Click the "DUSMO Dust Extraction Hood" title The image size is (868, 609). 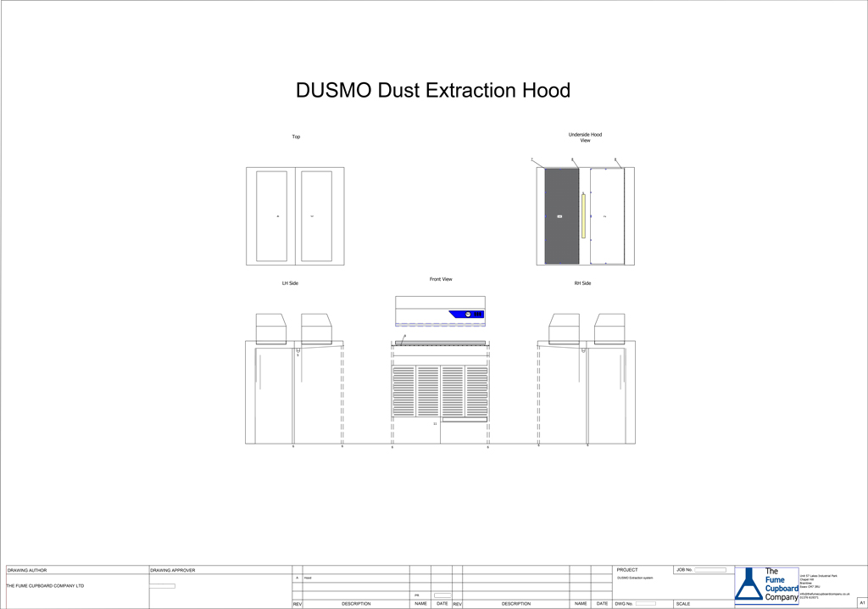[433, 90]
